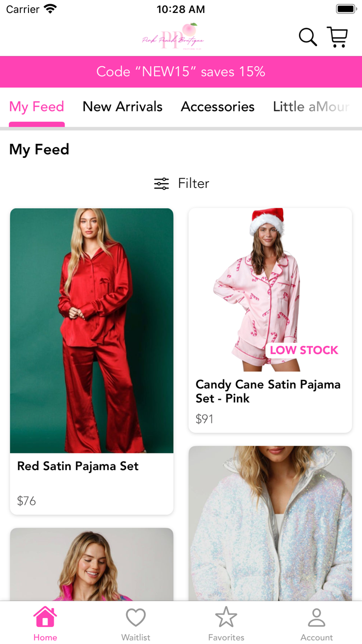Open the search icon
The image size is (362, 644).
click(x=307, y=37)
